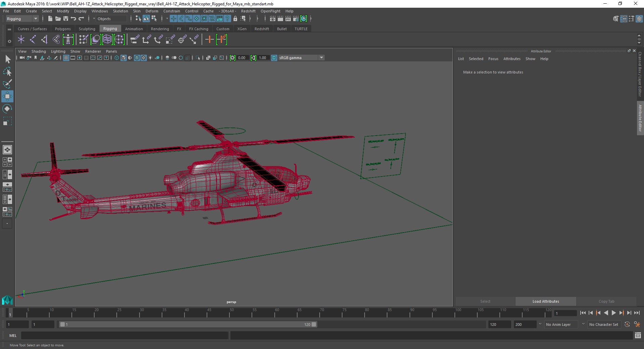Click the viewport gamma value field 1.00
The height and width of the screenshot is (349, 644).
(x=263, y=58)
